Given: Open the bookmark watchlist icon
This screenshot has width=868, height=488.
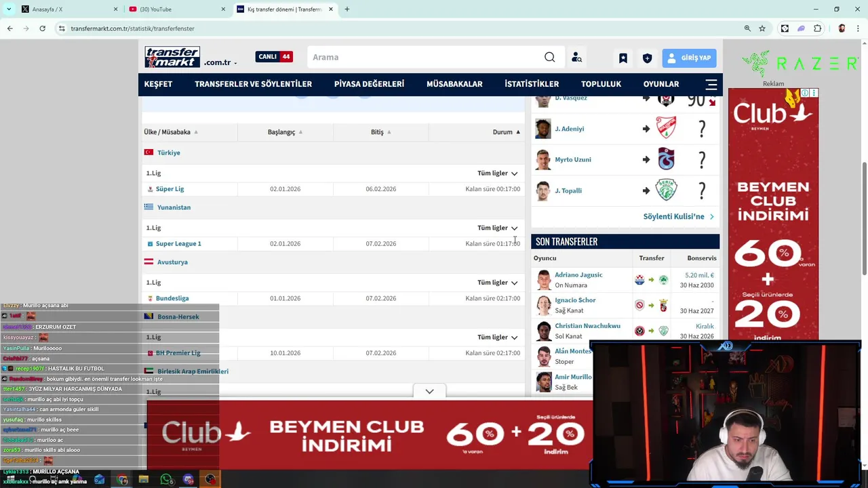Looking at the screenshot, I should tap(623, 58).
